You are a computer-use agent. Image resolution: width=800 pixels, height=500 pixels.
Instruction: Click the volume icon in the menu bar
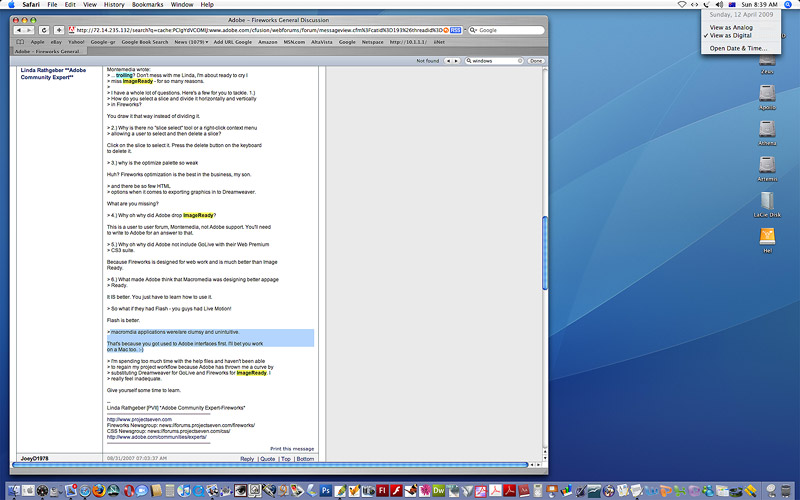[719, 5]
